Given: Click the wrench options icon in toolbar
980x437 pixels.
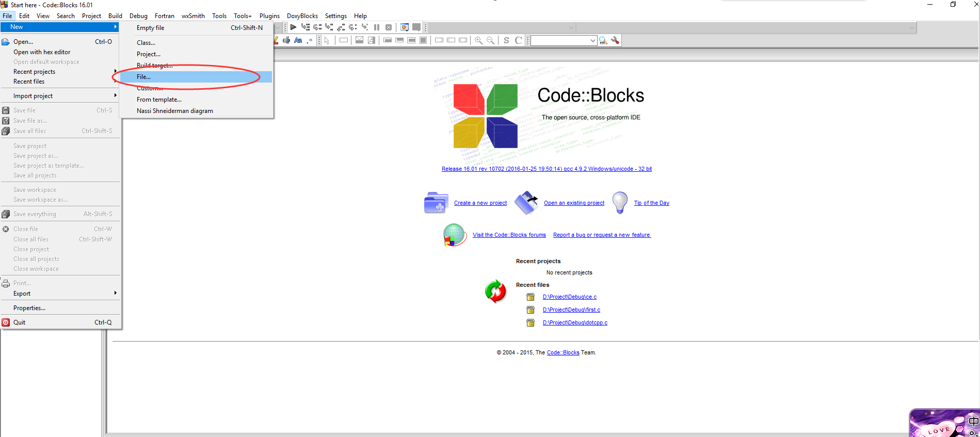Looking at the screenshot, I should coord(615,40).
